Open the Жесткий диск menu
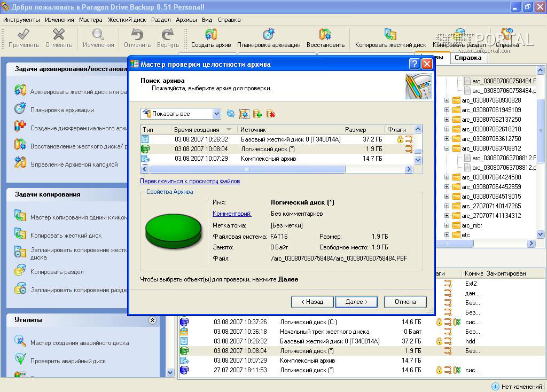This screenshot has width=547, height=392. click(x=127, y=20)
